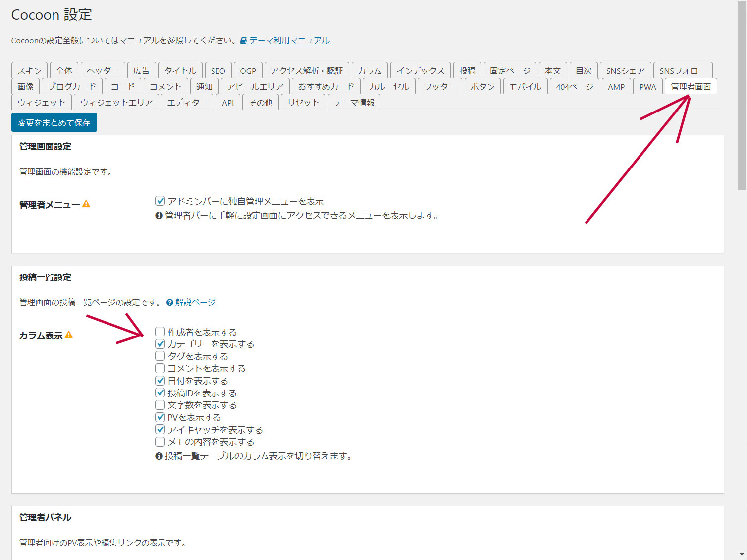Screen dimensions: 747x560
Task: Select the API tab
Action: 228,102
